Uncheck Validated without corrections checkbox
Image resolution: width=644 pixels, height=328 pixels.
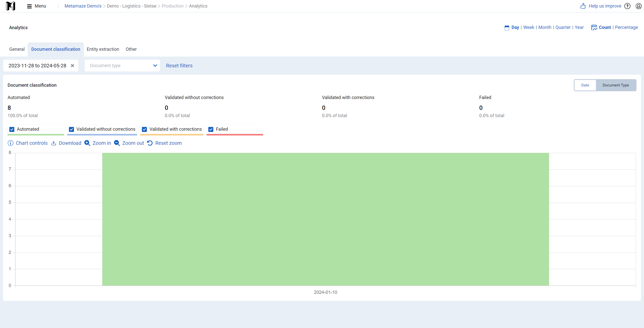[71, 129]
